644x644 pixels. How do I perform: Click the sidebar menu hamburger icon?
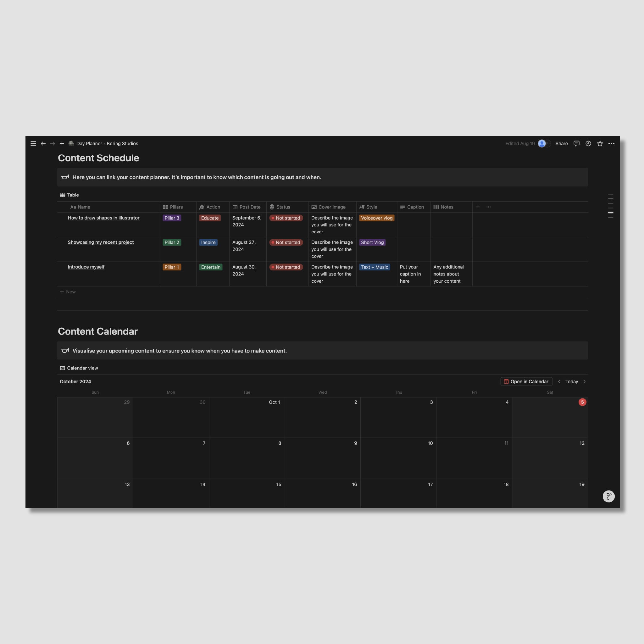click(33, 143)
